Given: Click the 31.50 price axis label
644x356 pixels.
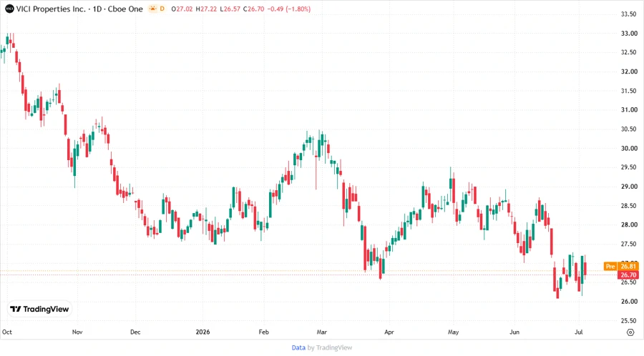Looking at the screenshot, I should pos(629,91).
